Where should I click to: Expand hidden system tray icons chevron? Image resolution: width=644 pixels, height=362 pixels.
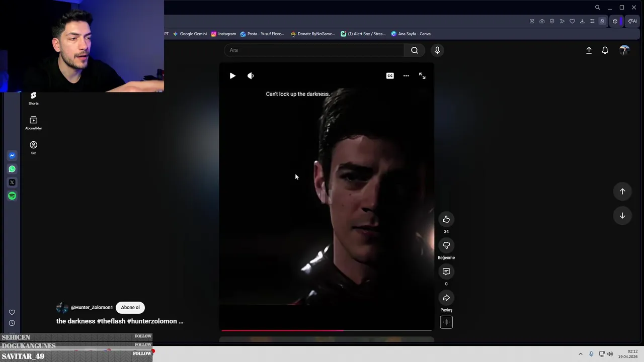(580, 354)
